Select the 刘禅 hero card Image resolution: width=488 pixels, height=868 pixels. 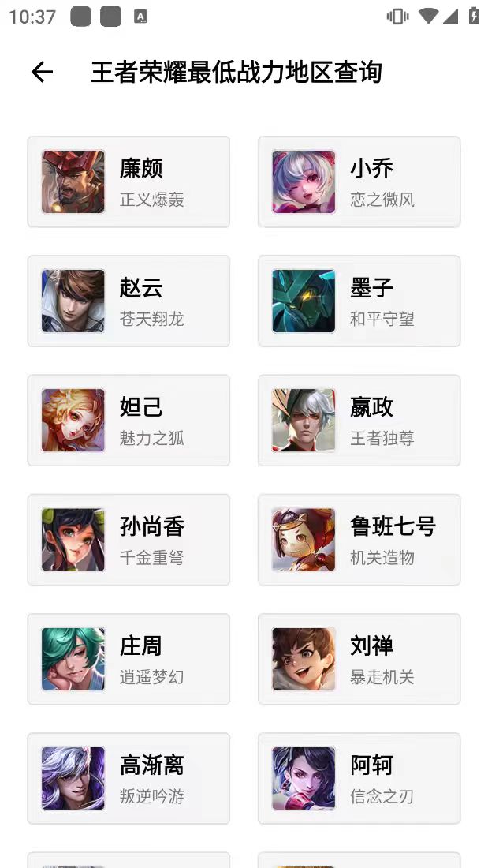(359, 659)
